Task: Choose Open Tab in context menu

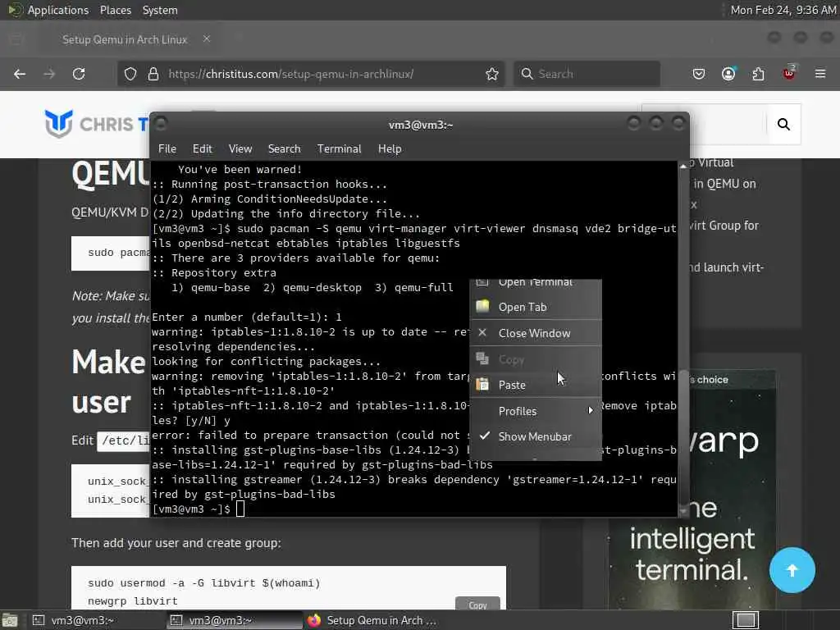Action: [x=536, y=307]
